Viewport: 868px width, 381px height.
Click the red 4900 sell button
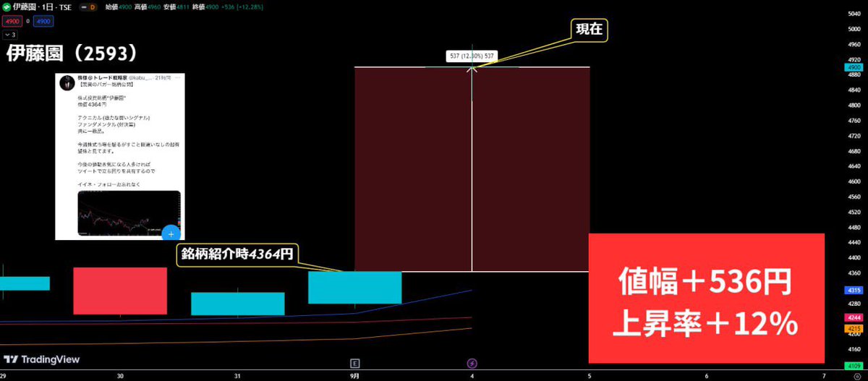pos(11,21)
